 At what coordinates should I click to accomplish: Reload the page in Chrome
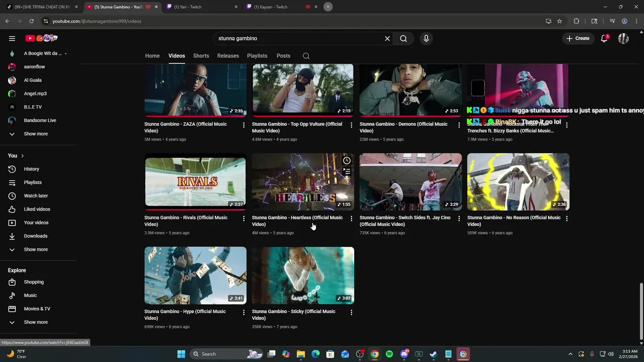pos(31,21)
